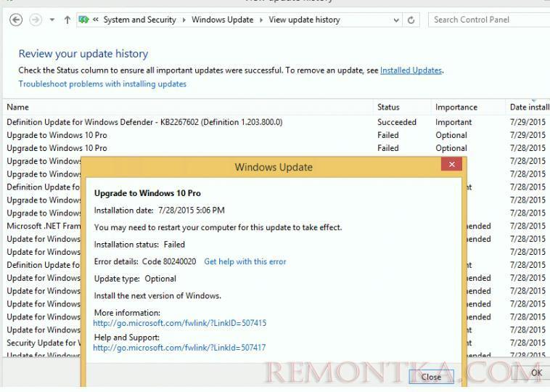
Task: Select System and Security breadcrumb
Action: [x=139, y=20]
